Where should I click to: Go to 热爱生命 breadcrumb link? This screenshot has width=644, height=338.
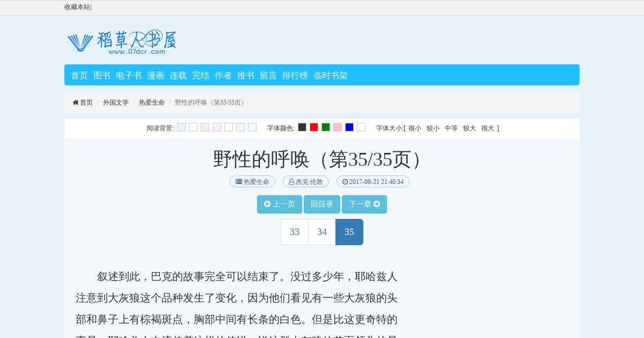point(152,102)
